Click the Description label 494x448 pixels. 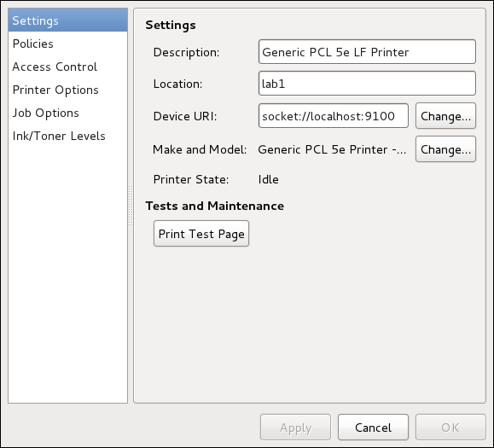click(186, 52)
